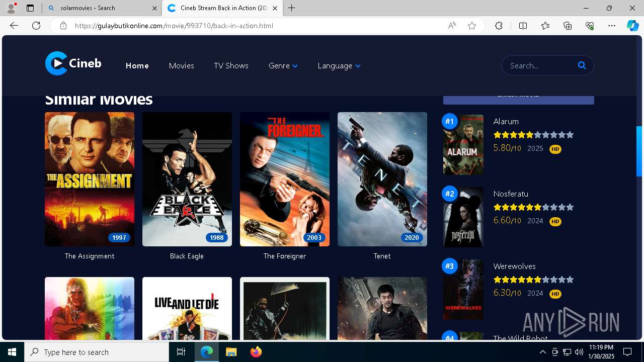644x362 pixels.
Task: Click Nosferatu star rating bar
Action: (x=533, y=207)
